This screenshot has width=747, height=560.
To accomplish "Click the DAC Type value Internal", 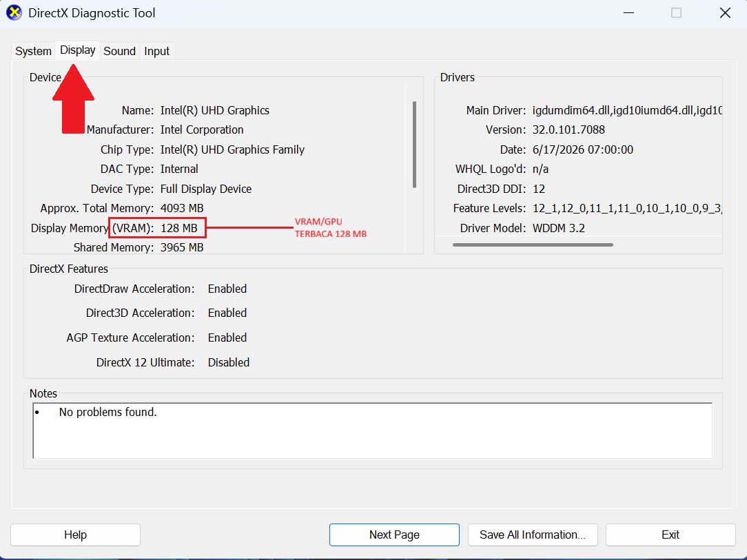I will point(179,169).
